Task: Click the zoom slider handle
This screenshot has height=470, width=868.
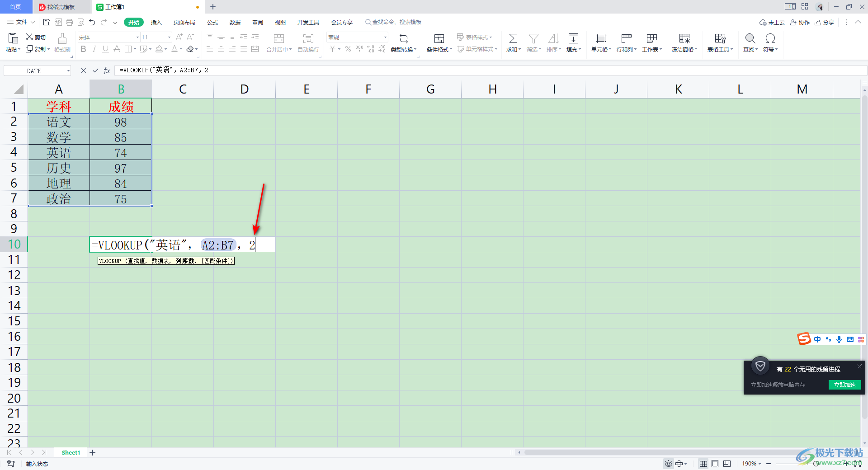Action: [816, 464]
